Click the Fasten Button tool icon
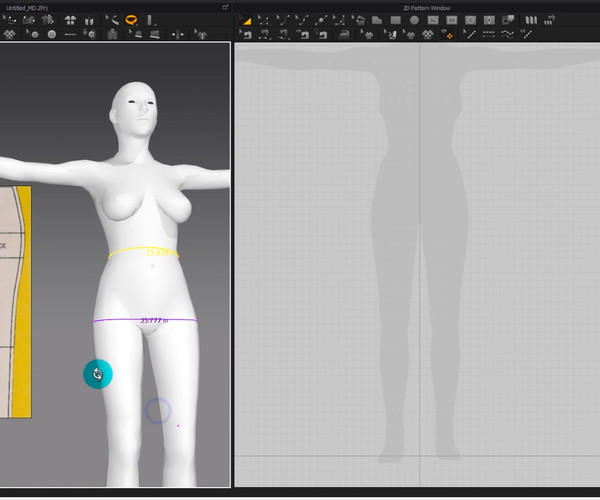Image resolution: width=600 pixels, height=500 pixels. 90,34
